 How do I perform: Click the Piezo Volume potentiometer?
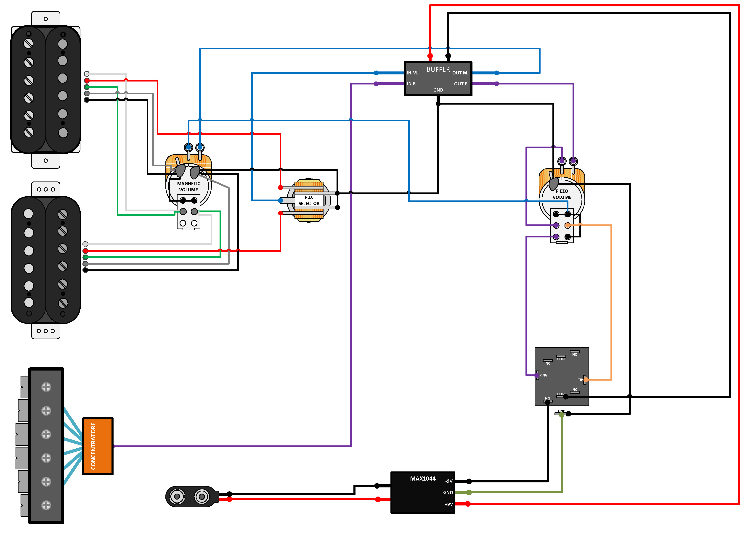(562, 194)
